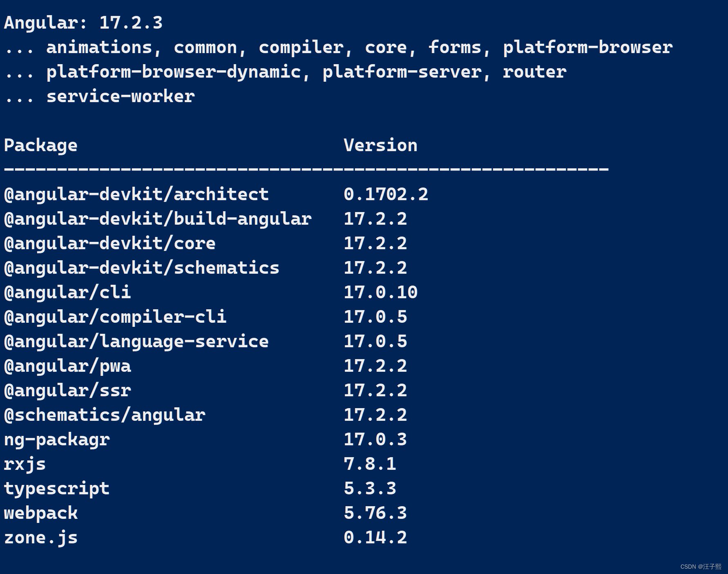The height and width of the screenshot is (574, 728).
Task: Select the Angular: 17.2.3 header line
Action: coord(82,23)
